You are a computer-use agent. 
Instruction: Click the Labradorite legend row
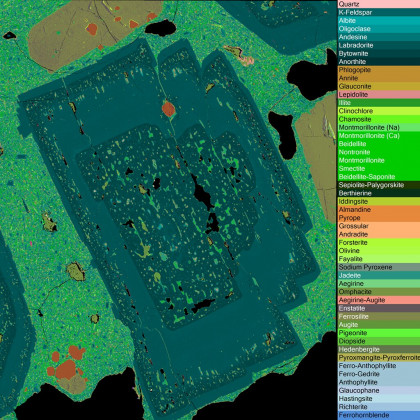click(x=379, y=45)
